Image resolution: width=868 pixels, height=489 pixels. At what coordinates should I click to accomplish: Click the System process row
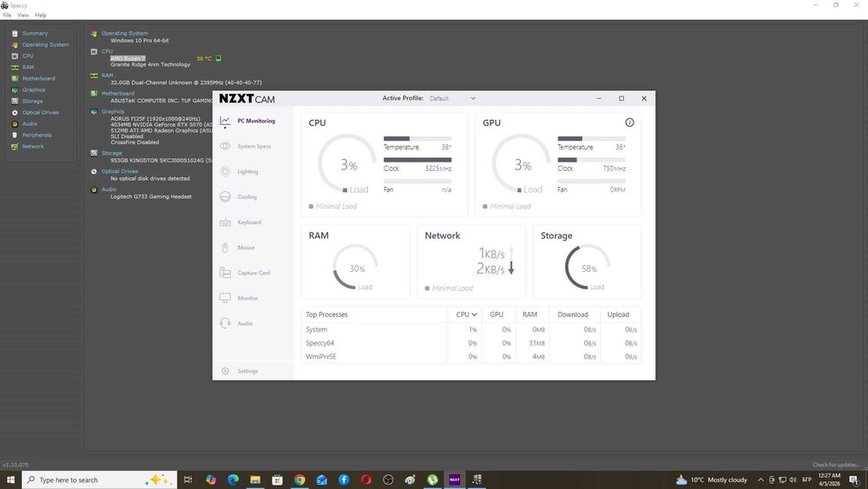coord(471,329)
